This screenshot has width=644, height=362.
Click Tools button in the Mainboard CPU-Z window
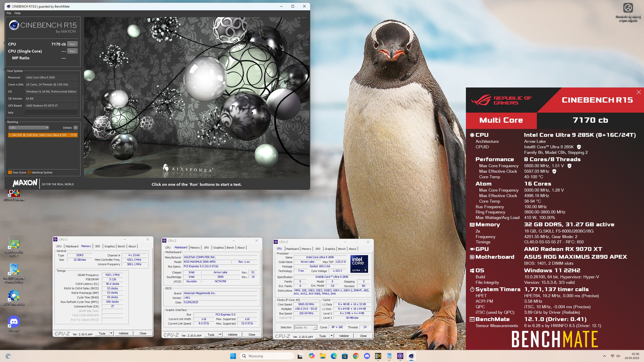pos(211,335)
